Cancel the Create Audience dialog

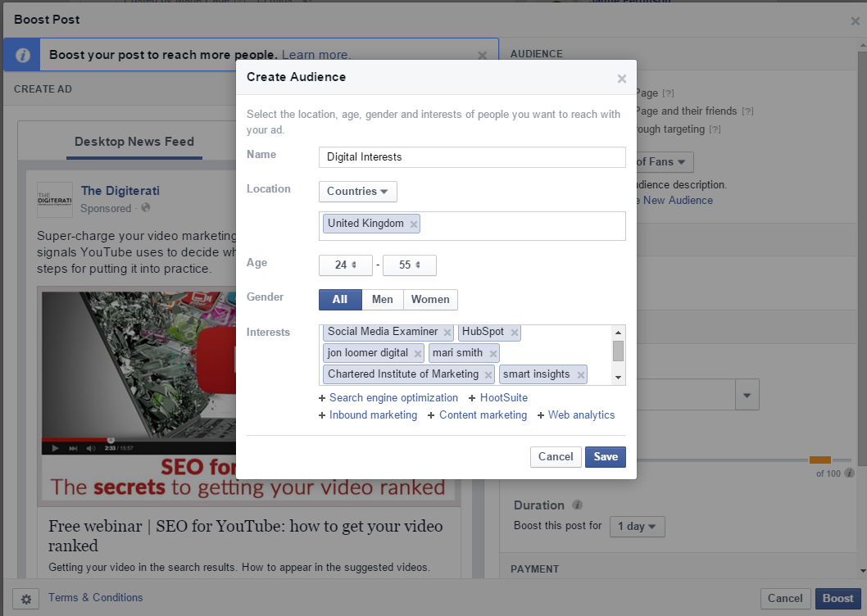click(x=556, y=457)
